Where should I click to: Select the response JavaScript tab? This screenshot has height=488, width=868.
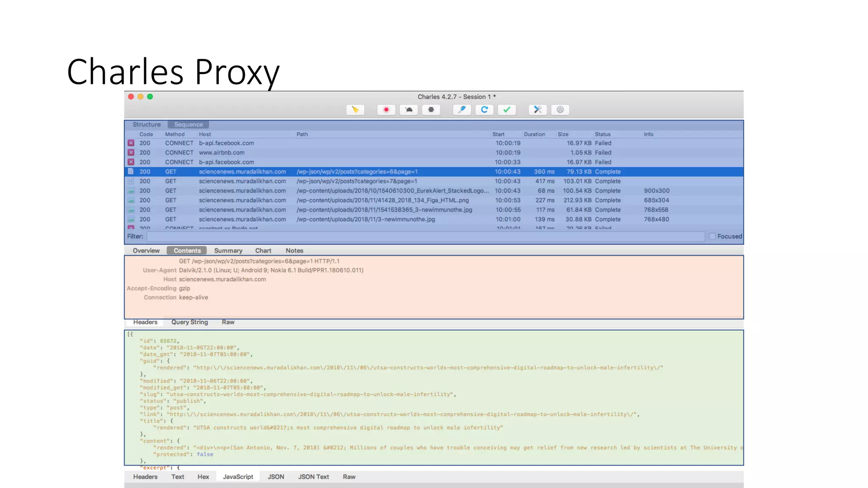pos(238,477)
